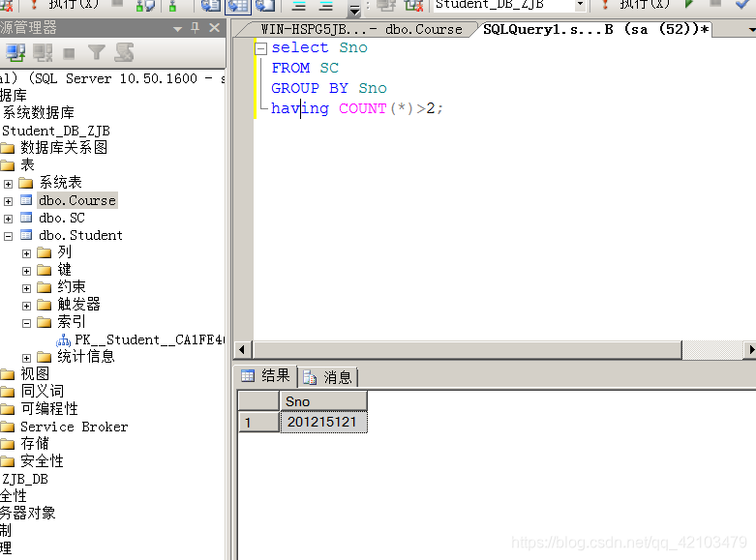Click the Connect Object Explorer icon
This screenshot has width=756, height=560.
(x=15, y=52)
